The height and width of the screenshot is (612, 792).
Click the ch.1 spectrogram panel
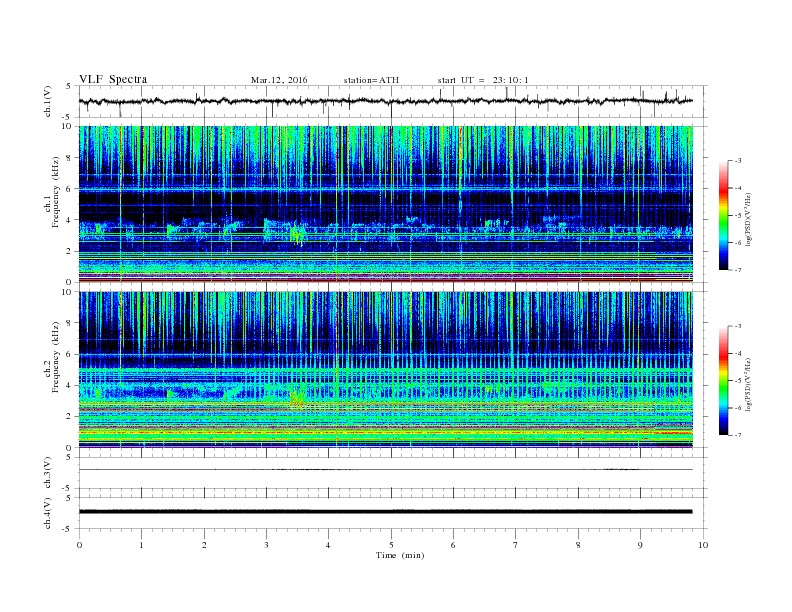tap(386, 204)
